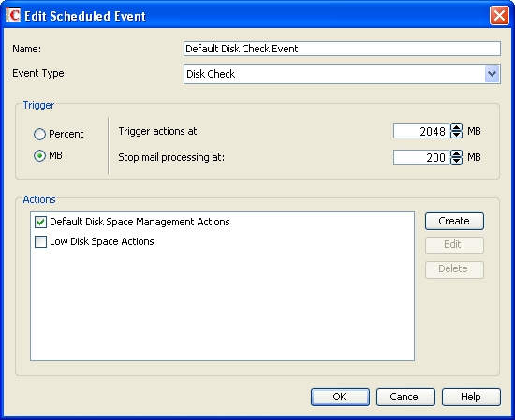515x420 pixels.
Task: Select the Percent radio button
Action: pos(39,134)
